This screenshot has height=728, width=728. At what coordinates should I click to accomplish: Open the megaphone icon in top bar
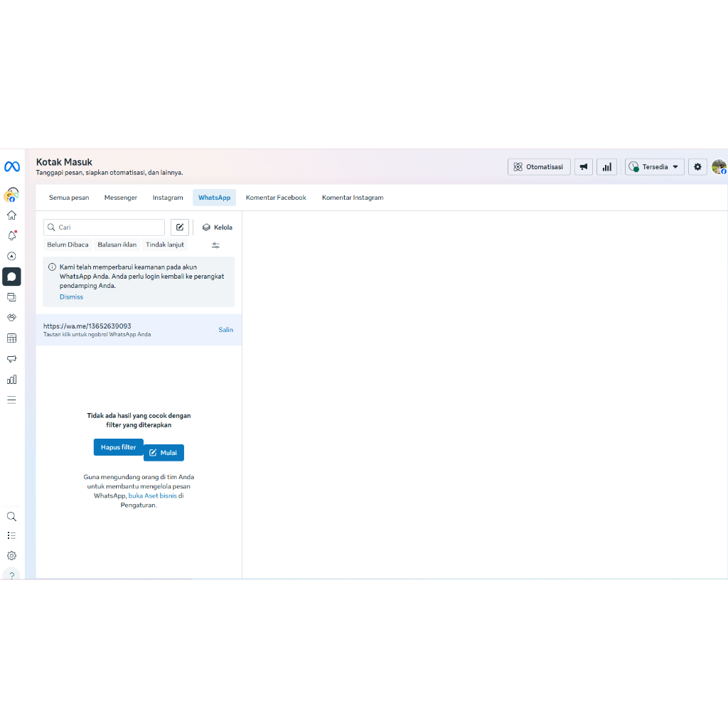click(x=584, y=167)
